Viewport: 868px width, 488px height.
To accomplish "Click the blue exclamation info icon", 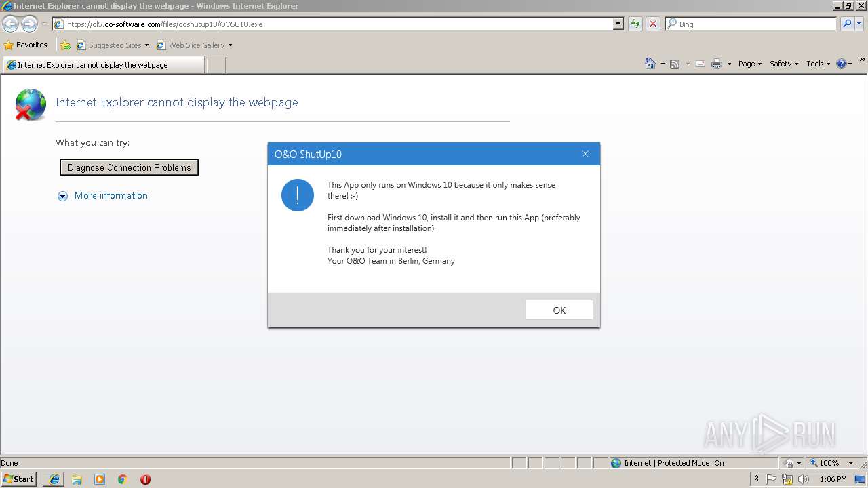I will point(298,195).
